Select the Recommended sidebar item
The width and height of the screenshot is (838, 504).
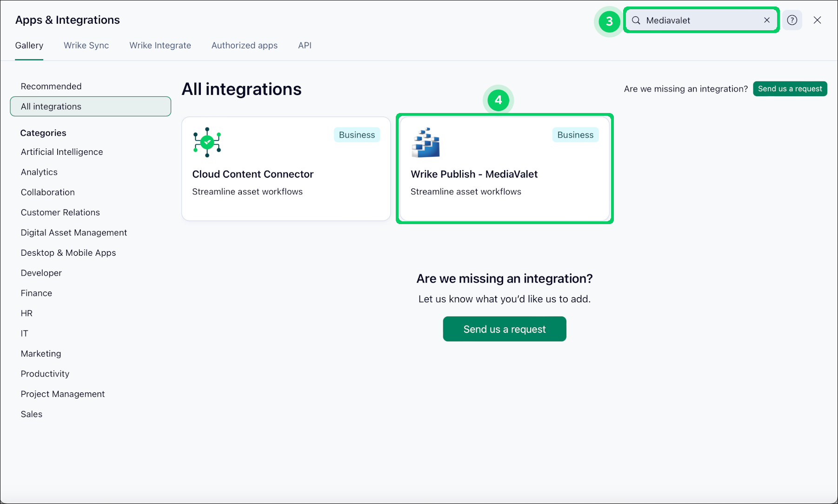point(51,86)
